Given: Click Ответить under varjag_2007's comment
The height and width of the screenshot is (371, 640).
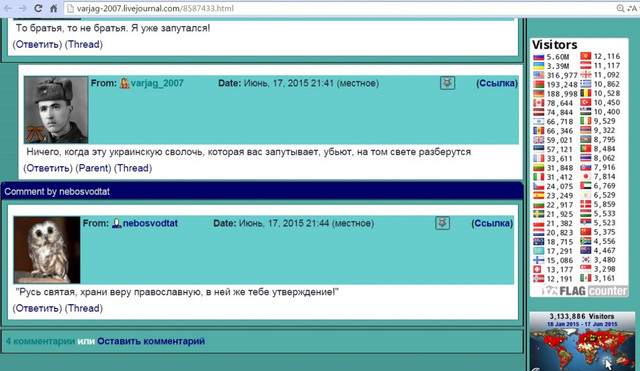Looking at the screenshot, I should click(x=48, y=168).
